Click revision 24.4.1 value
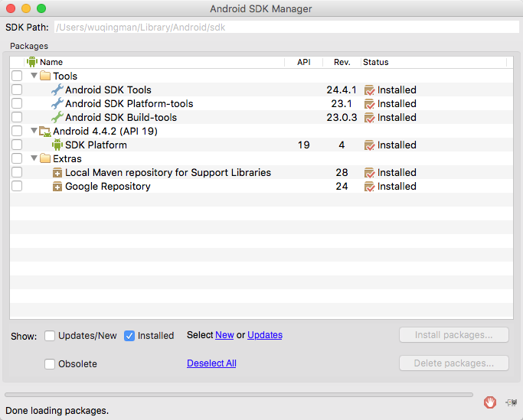Screen dimensions: 523x420 click(342, 90)
